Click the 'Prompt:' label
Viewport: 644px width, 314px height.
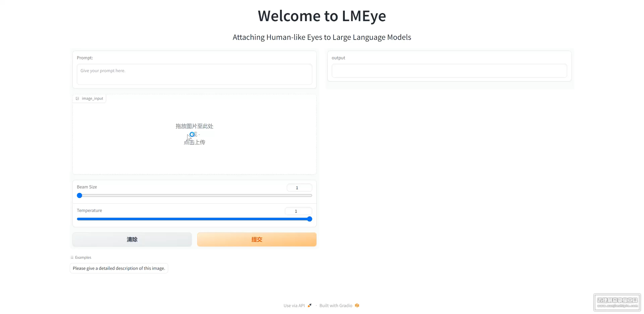pos(85,58)
